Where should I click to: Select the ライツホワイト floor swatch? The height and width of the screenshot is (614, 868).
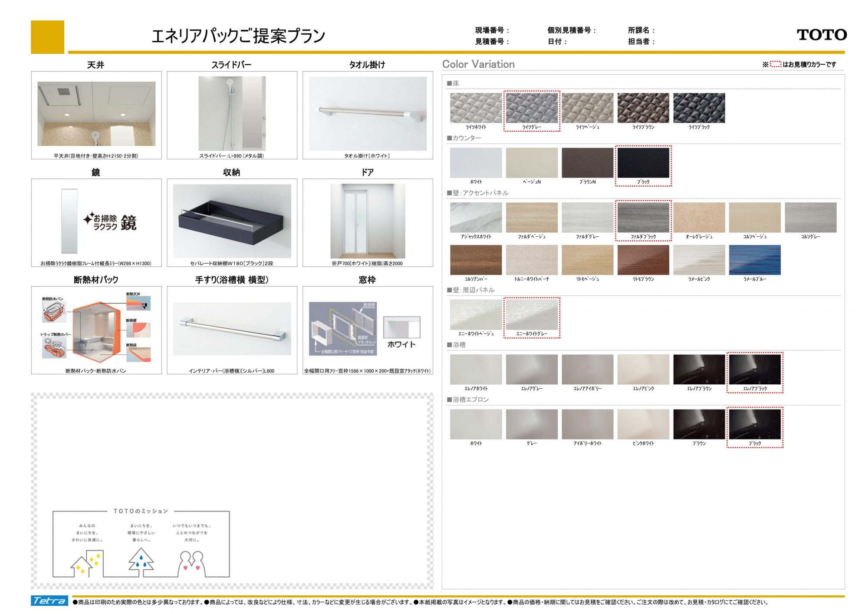pos(476,108)
